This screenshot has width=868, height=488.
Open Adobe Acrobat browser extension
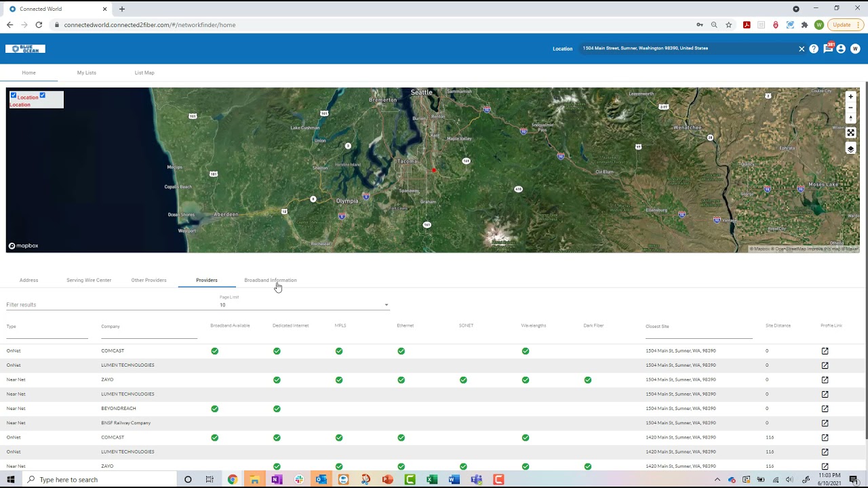(747, 25)
